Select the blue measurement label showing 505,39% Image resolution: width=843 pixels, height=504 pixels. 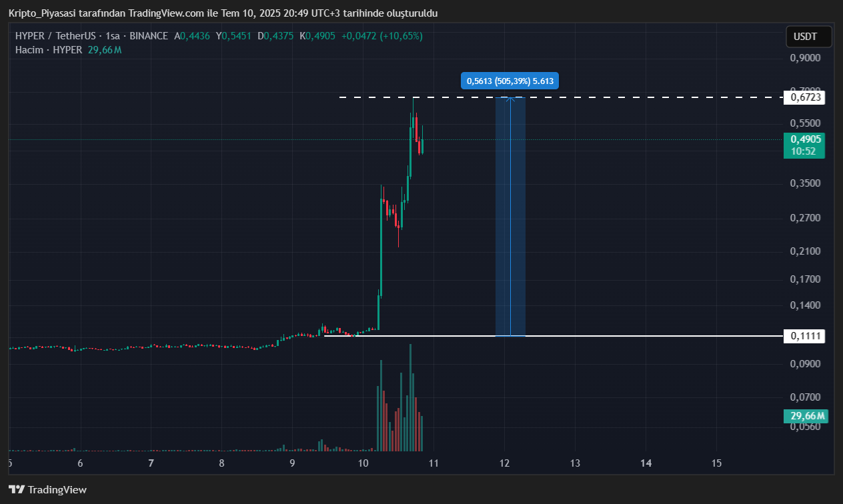[x=510, y=81]
